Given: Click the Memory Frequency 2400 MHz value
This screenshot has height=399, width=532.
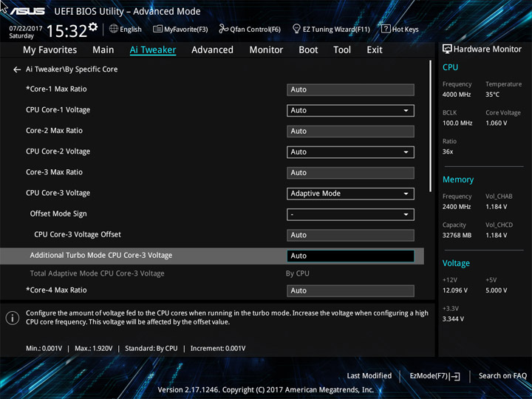Looking at the screenshot, I should (457, 207).
